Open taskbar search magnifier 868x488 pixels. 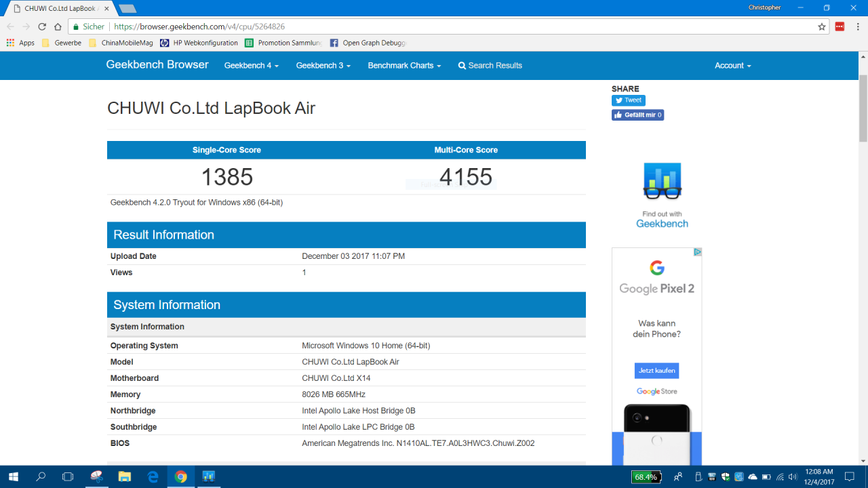tap(41, 476)
